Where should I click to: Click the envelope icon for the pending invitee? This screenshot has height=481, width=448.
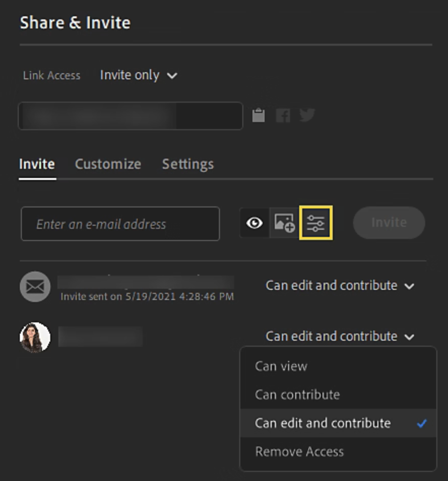coord(34,286)
